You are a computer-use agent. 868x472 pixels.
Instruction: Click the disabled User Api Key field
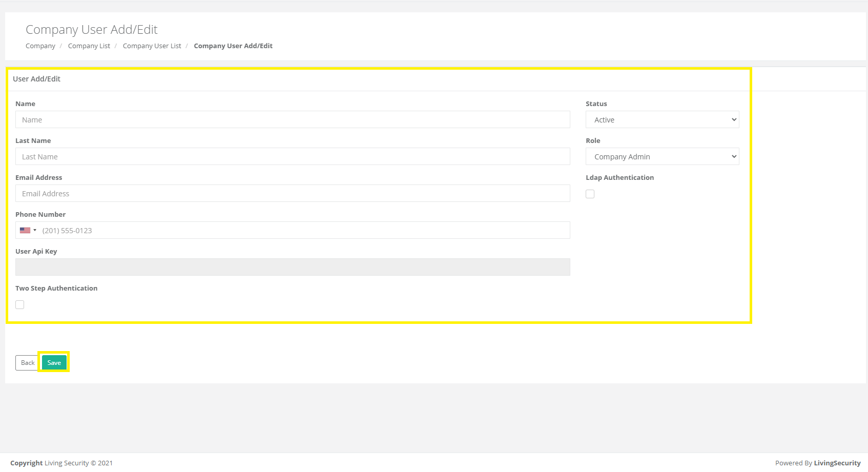click(x=293, y=267)
